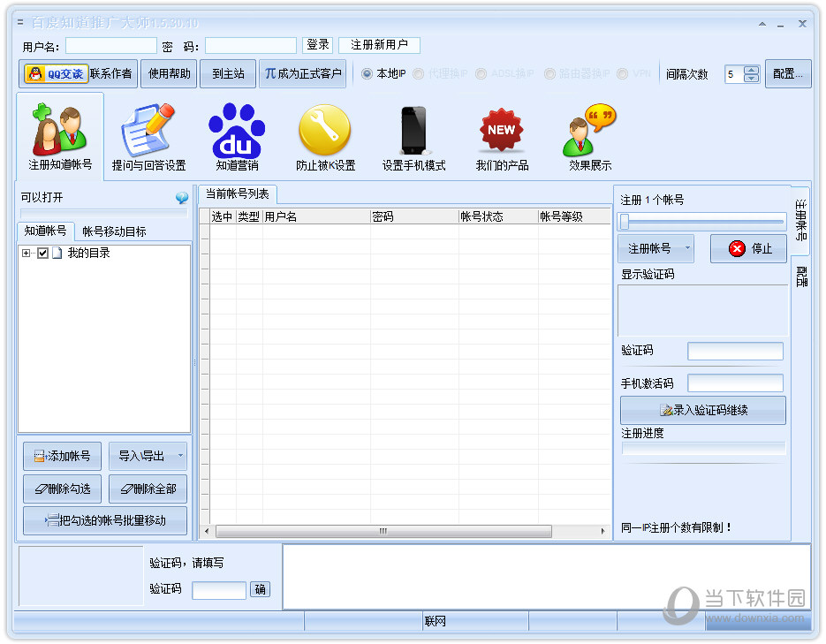Open 我们的产品 NEW badge
This screenshot has width=826, height=644.
tap(502, 137)
